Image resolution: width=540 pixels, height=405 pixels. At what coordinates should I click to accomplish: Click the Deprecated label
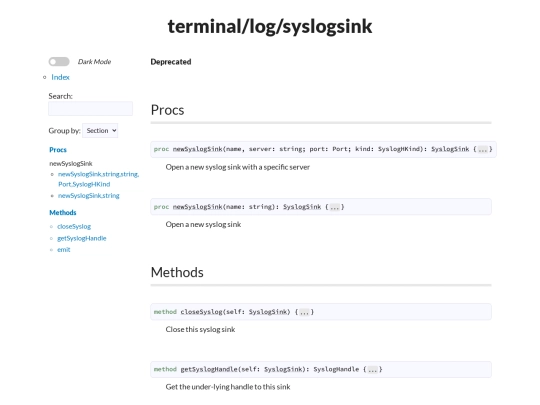tap(171, 62)
